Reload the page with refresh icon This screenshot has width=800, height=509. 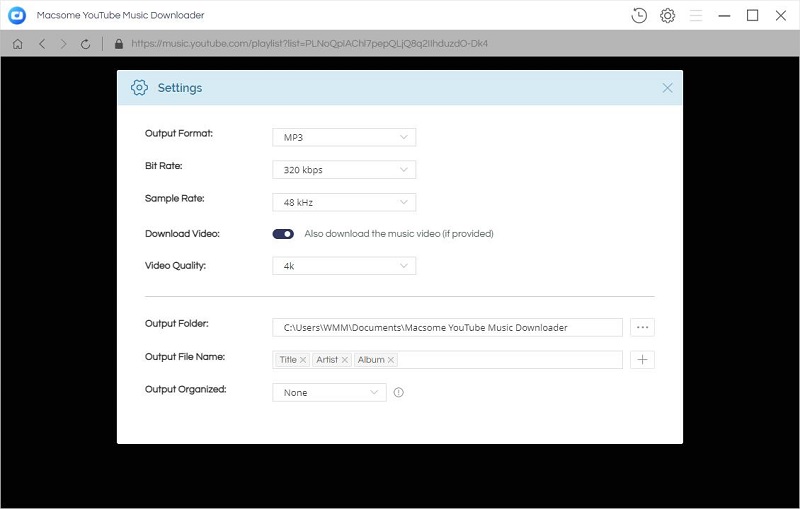pos(85,44)
